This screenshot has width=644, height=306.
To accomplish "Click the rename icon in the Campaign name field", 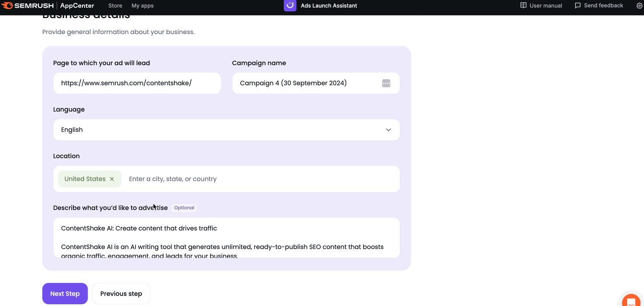I will tap(386, 83).
